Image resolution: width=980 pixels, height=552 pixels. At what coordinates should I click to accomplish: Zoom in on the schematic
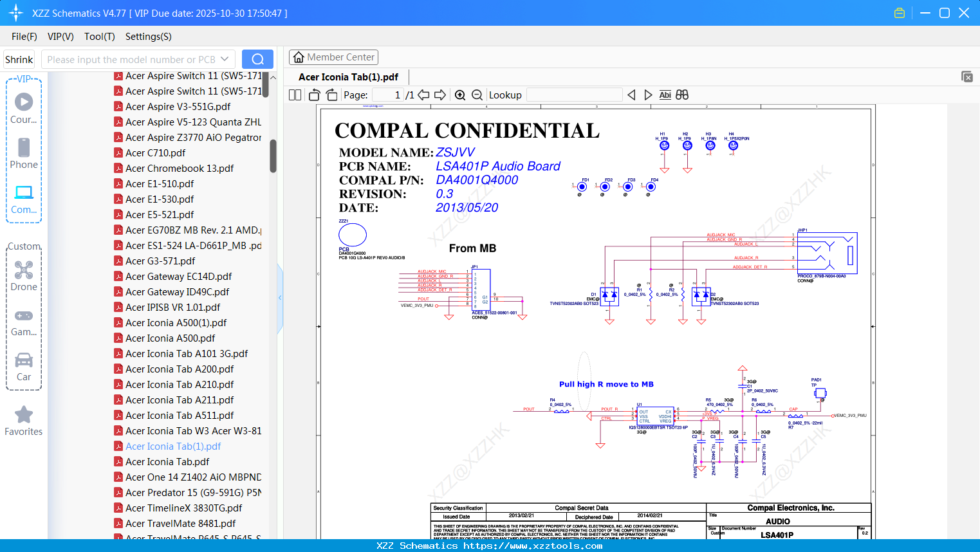(x=460, y=95)
